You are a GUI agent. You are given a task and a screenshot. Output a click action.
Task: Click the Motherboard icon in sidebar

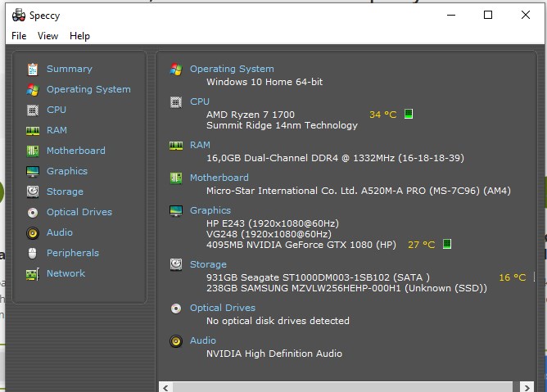coord(33,151)
